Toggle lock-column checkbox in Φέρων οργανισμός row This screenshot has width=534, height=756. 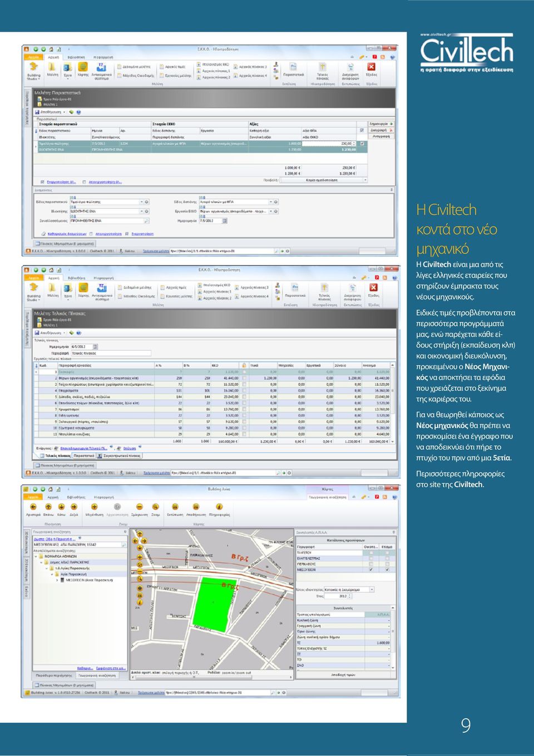244,378
